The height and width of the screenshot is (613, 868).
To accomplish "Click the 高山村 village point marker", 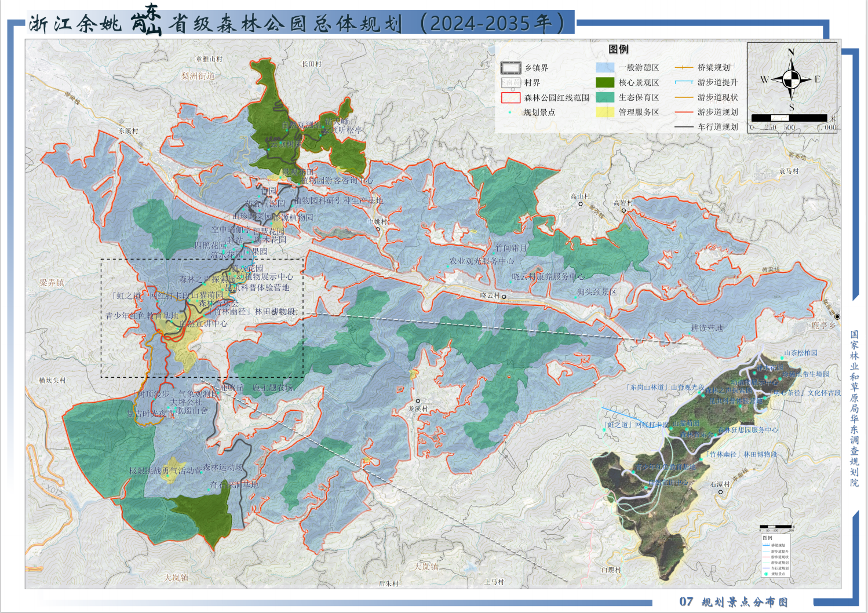I will 580,204.
